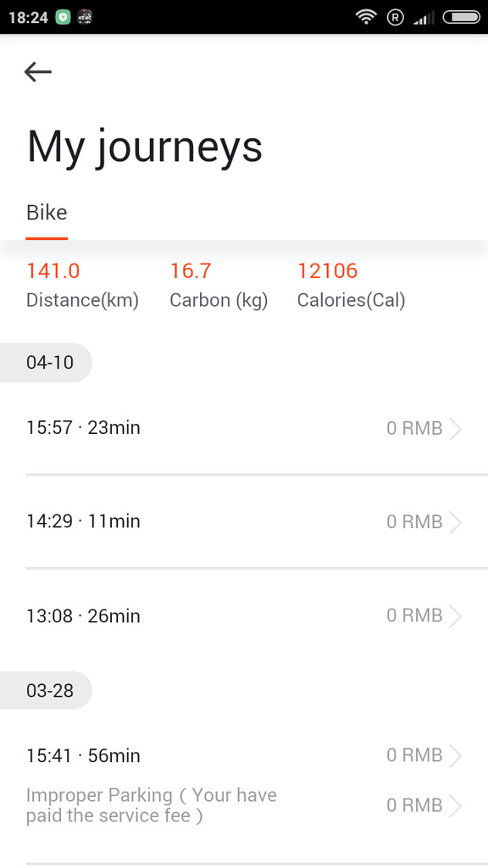This screenshot has width=488, height=868.
Task: Tap the battery indicator icon
Action: click(x=458, y=16)
